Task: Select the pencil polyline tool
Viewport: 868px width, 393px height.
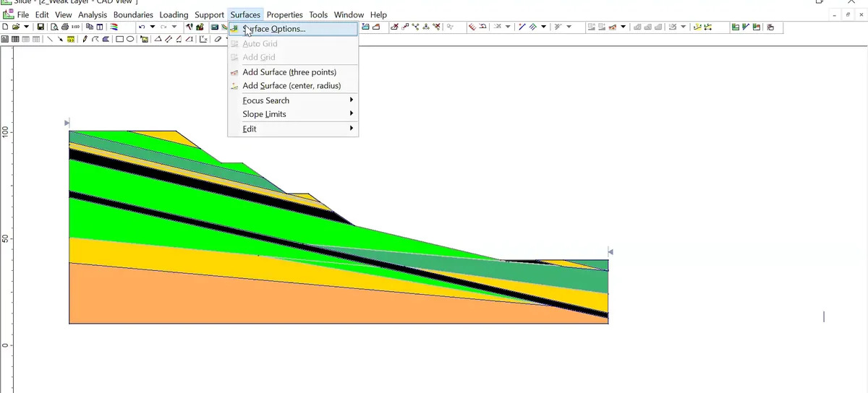Action: [85, 39]
